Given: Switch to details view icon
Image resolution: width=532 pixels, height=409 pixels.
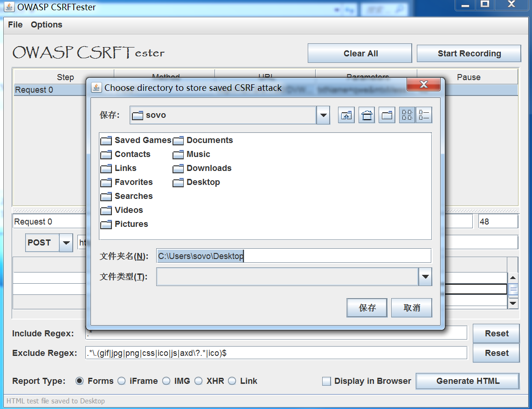Looking at the screenshot, I should pos(424,115).
